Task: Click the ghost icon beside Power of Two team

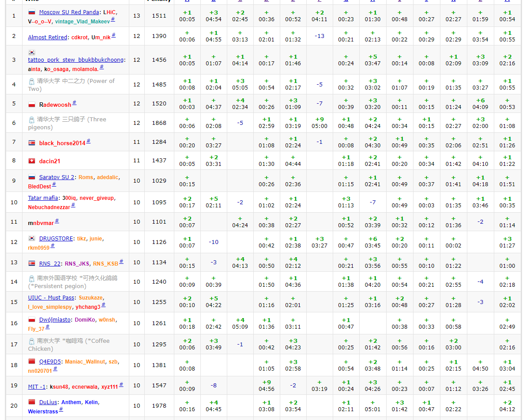Action: click(x=32, y=81)
